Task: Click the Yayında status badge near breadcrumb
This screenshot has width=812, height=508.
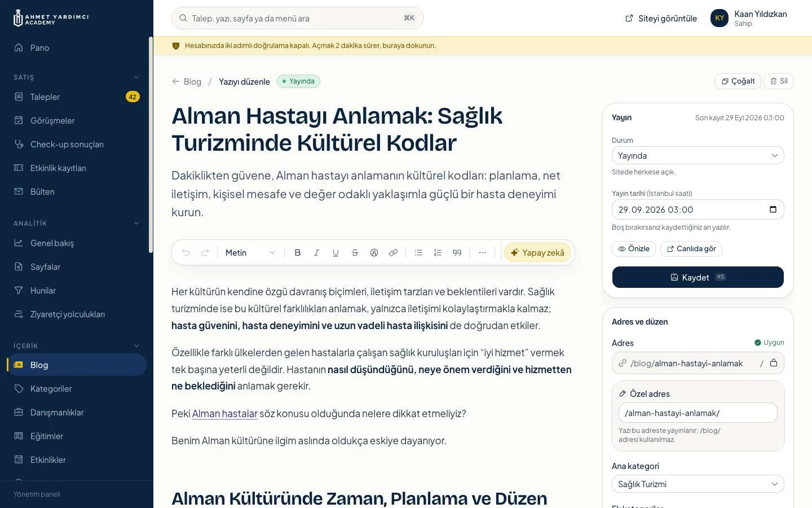Action: [x=298, y=81]
